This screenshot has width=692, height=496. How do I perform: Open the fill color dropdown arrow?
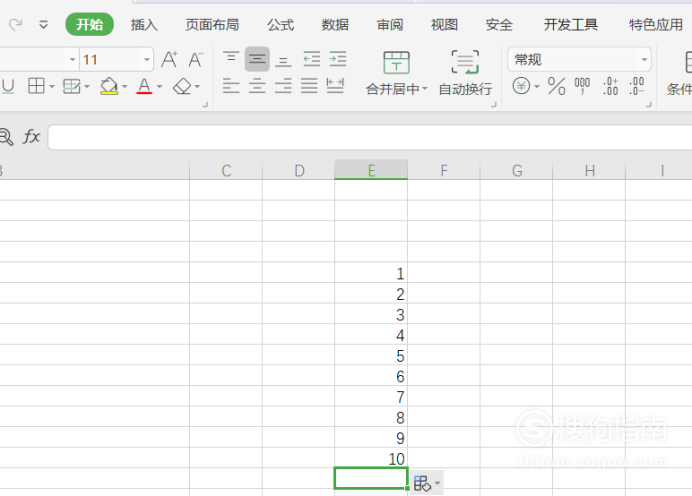tap(124, 86)
